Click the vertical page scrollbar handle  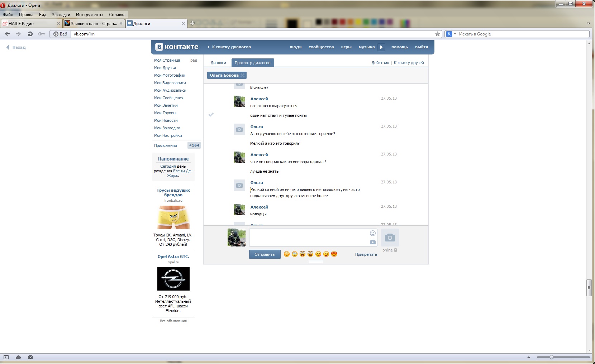tap(589, 288)
